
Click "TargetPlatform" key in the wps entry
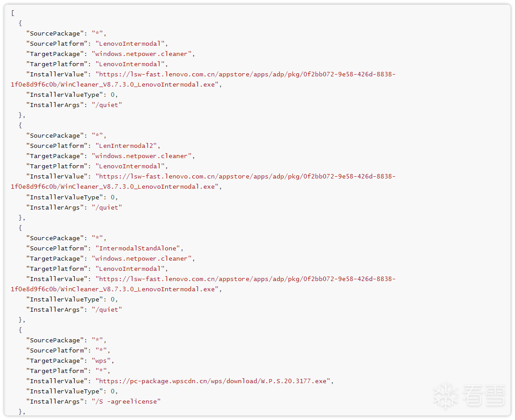[57, 371]
